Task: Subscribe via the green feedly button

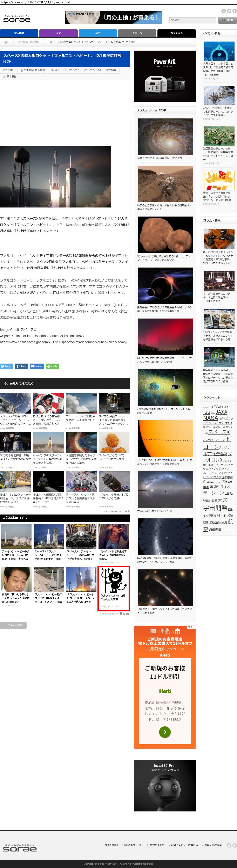Action: click(x=52, y=366)
